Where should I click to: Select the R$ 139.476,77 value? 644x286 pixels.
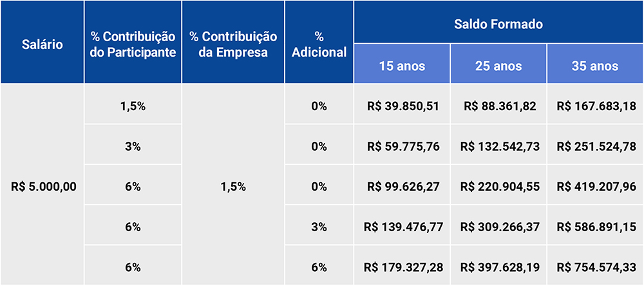pos(402,227)
